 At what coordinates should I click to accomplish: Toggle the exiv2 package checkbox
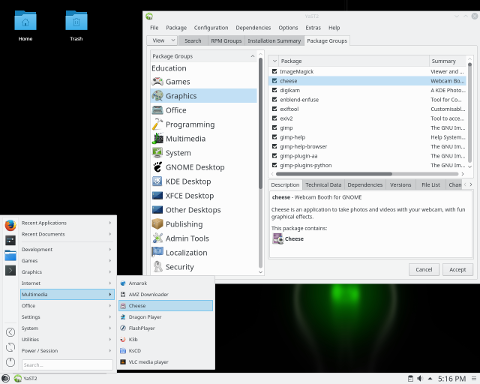point(274,118)
